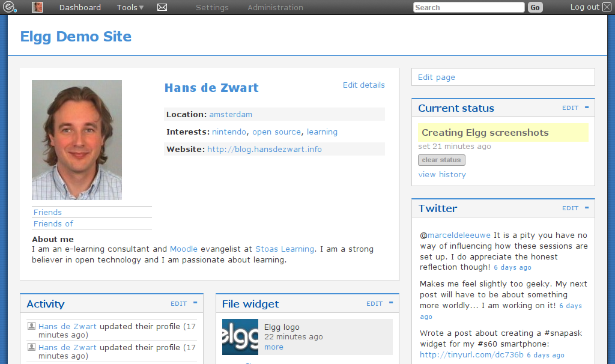615x364 pixels.
Task: Open the Tools dropdown menu
Action: click(x=130, y=7)
